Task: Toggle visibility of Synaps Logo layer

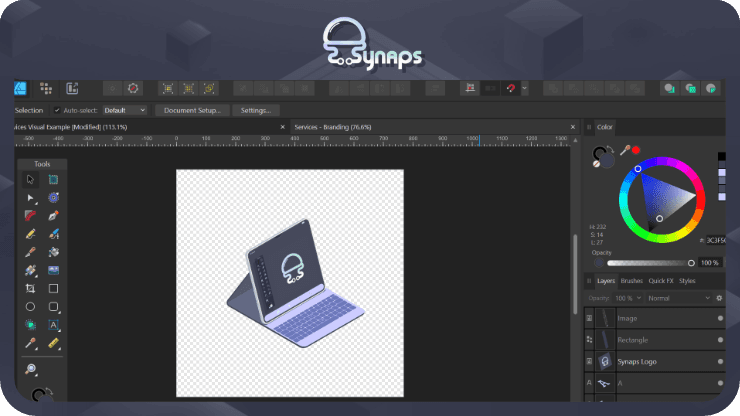Action: 720,362
